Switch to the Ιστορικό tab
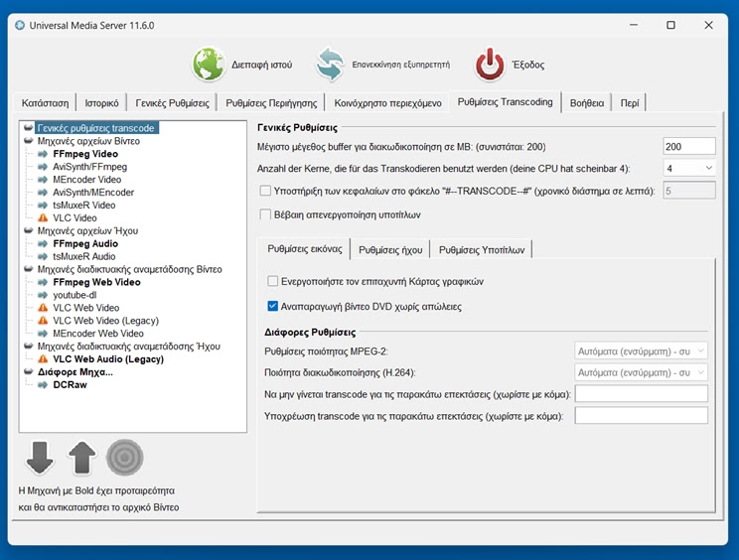Image resolution: width=739 pixels, height=560 pixels. pos(101,103)
